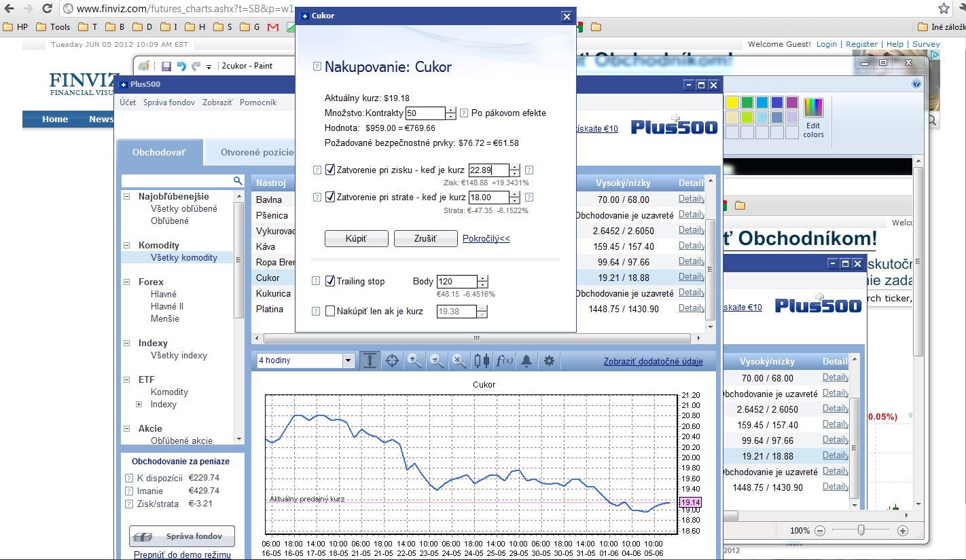Viewport: 966px width, 560px height.
Task: Open the Tools bookmarks folder
Action: click(54, 27)
